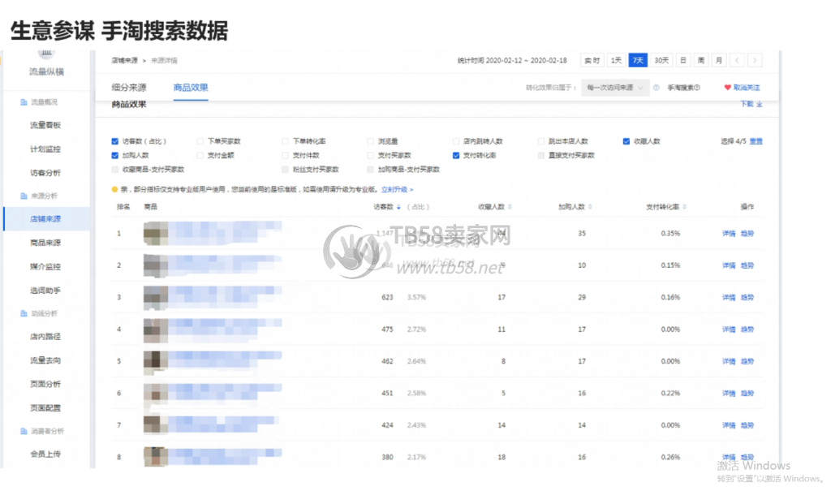Viewport: 831px width, 504px height.
Task: Click the 流量纵横 icon atop the sidebar
Action: pyautogui.click(x=46, y=53)
